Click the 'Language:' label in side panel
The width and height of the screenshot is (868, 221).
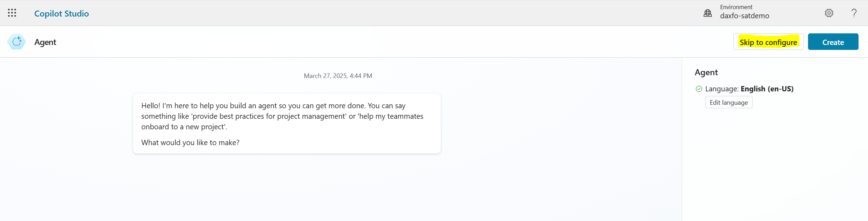coord(722,89)
